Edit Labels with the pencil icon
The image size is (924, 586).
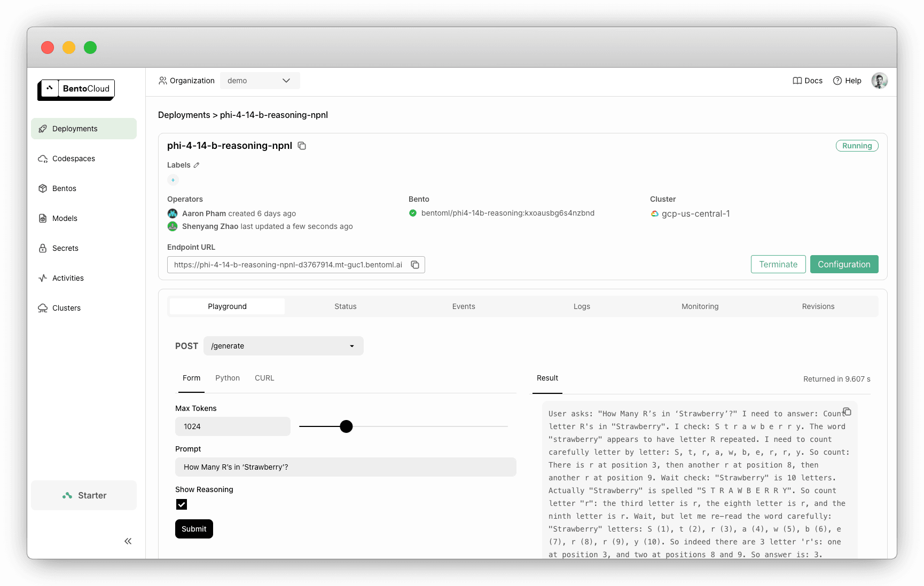(x=197, y=165)
